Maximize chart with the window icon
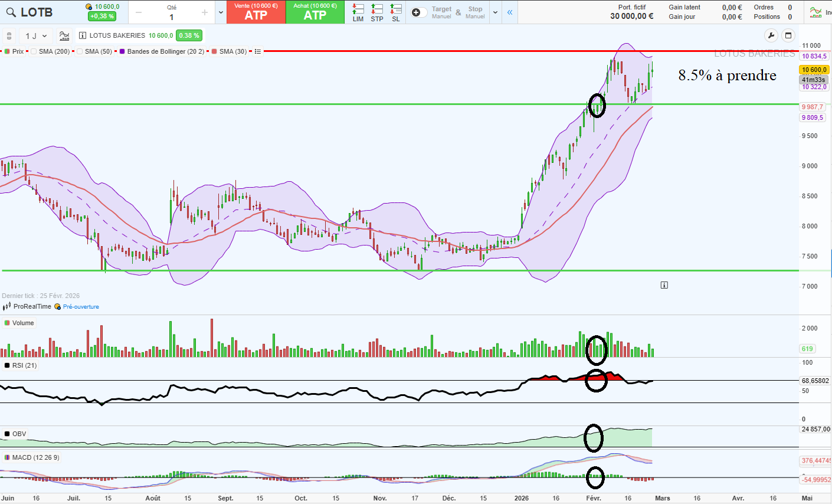 tap(788, 35)
